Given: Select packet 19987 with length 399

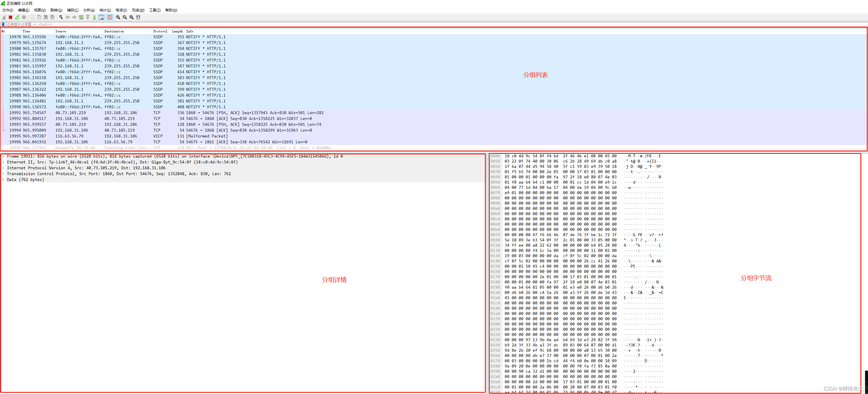Looking at the screenshot, I should [x=434, y=89].
